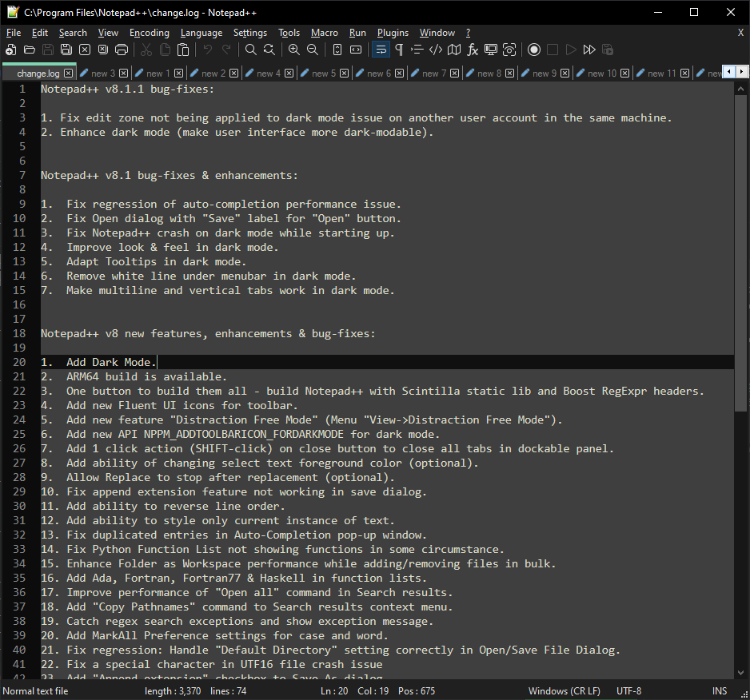The width and height of the screenshot is (750, 700).
Task: Click UTF-8 in the status bar
Action: point(628,691)
